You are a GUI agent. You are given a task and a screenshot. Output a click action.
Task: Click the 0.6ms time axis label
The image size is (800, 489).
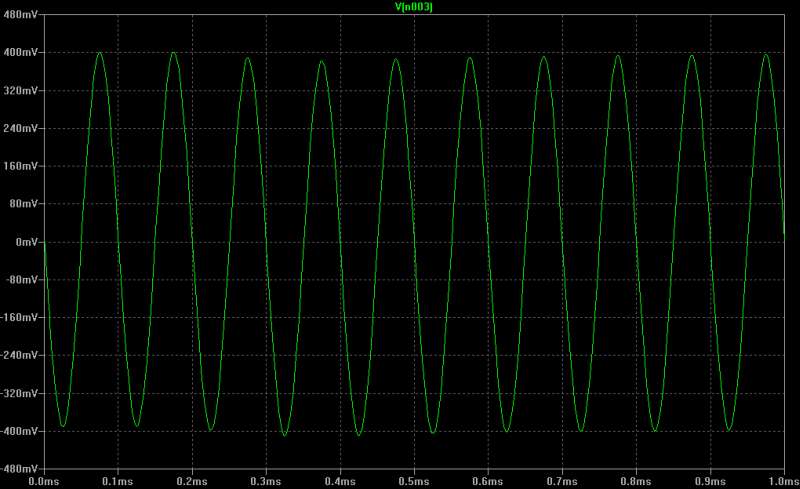(x=488, y=481)
